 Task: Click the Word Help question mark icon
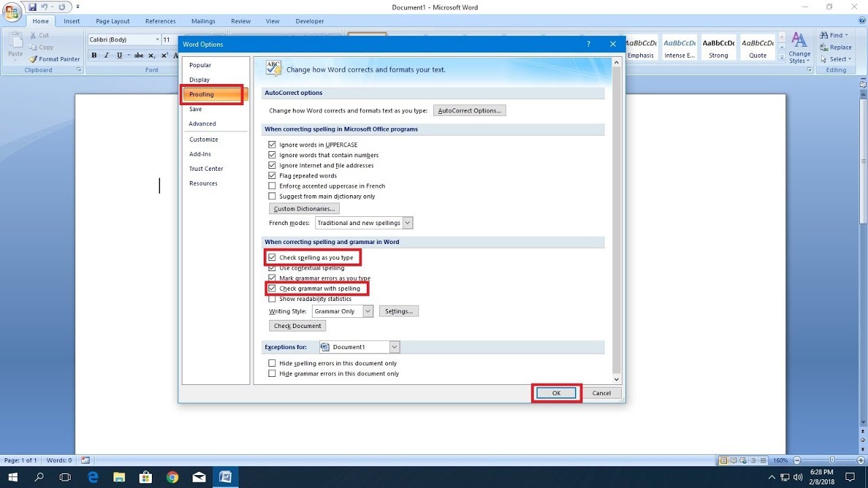pyautogui.click(x=861, y=20)
